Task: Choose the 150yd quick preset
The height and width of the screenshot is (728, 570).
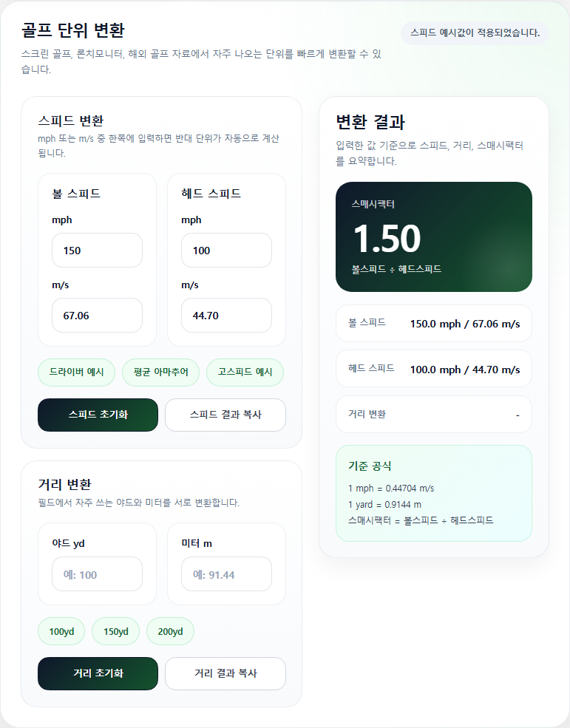Action: point(115,631)
